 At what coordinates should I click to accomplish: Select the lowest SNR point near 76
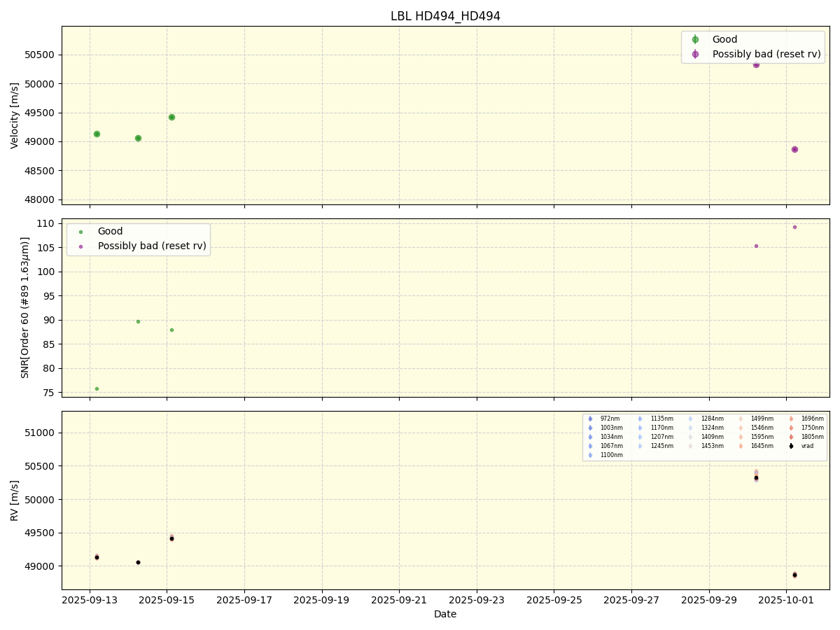[97, 388]
